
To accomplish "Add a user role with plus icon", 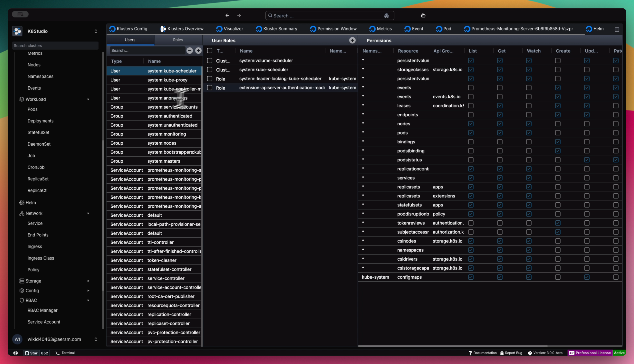I will 352,40.
